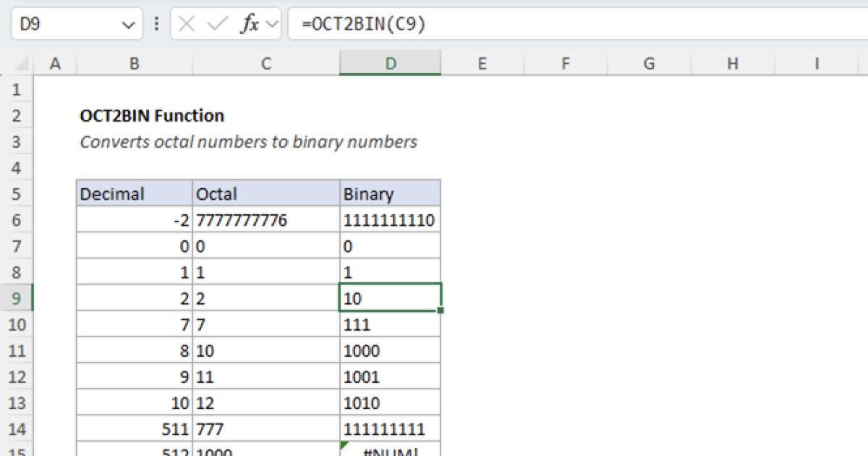Click the fill handle on cell D9
The width and height of the screenshot is (868, 456).
tap(440, 309)
